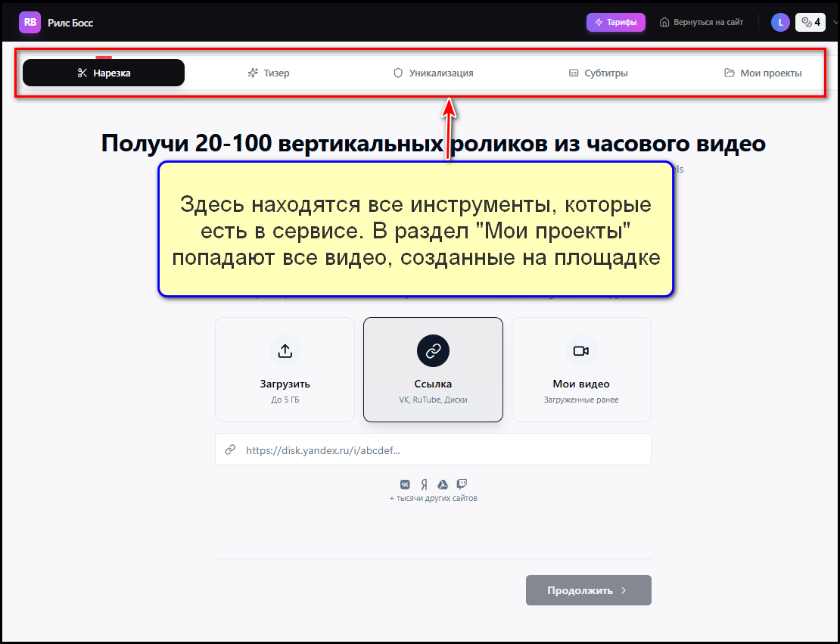Screen dimensions: 840x644
Task: Click the coins credit balance badge
Action: tap(810, 23)
